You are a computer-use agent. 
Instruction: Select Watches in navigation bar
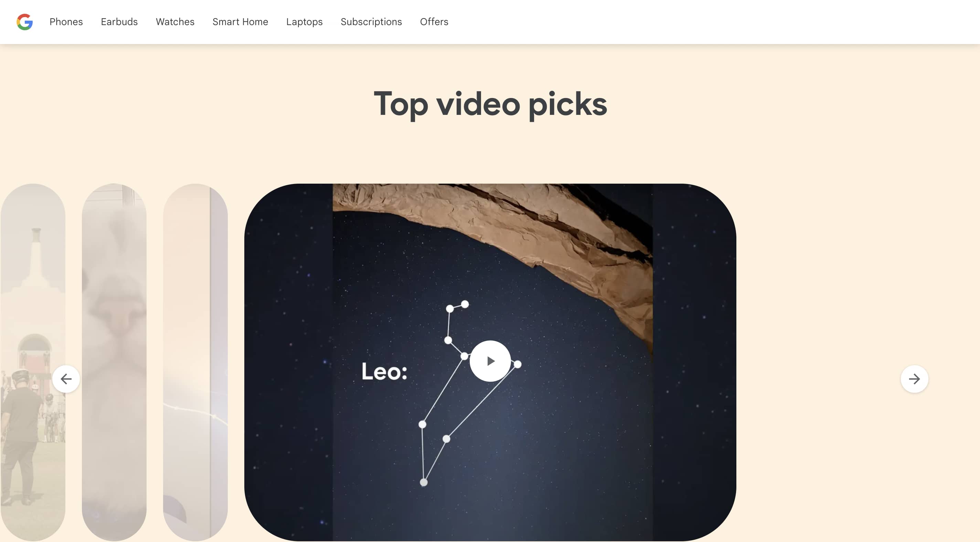click(x=175, y=22)
